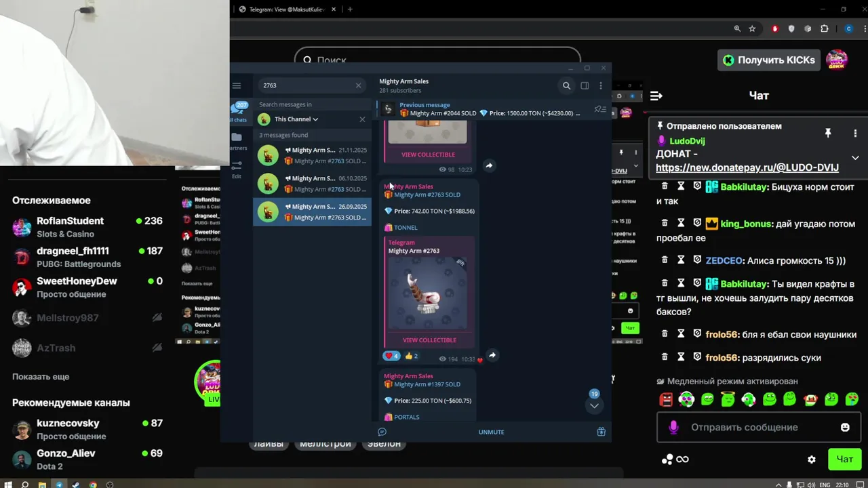The width and height of the screenshot is (868, 488).
Task: Delete Babkilutay's Бицуха message
Action: (665, 186)
